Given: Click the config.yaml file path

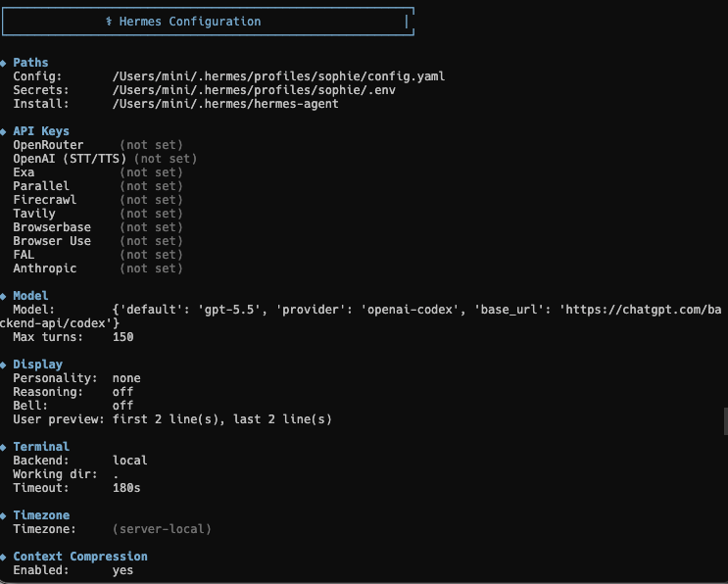Looking at the screenshot, I should [x=278, y=76].
